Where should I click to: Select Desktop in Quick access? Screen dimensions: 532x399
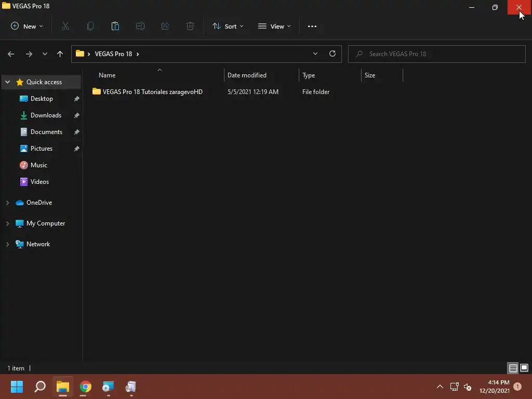pyautogui.click(x=42, y=98)
